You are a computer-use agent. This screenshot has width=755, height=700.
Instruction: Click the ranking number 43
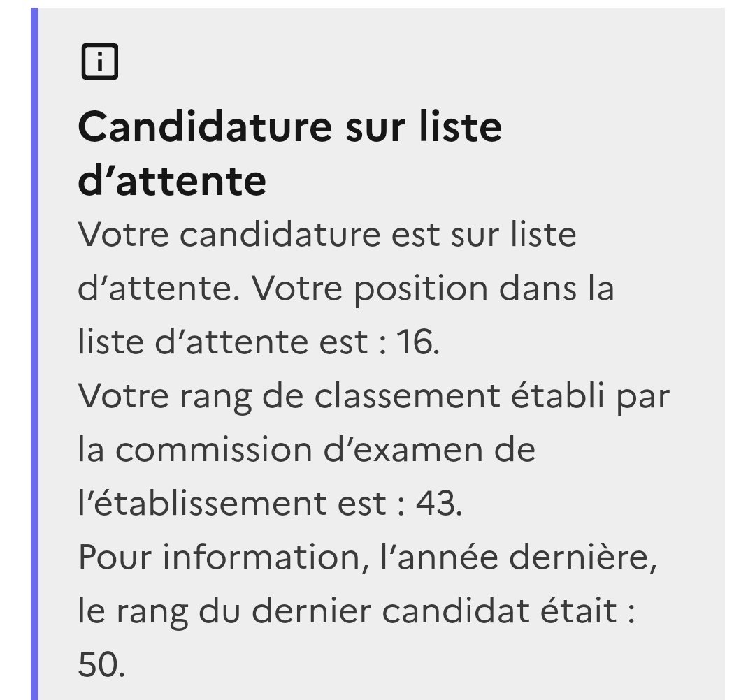tap(438, 504)
